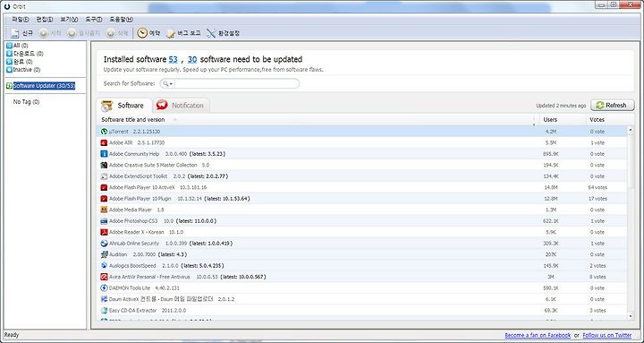
Task: Open the 파일(F) menu
Action: pyautogui.click(x=20, y=20)
